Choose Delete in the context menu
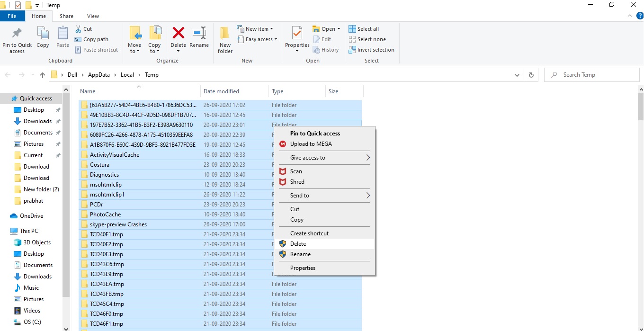The height and width of the screenshot is (331, 644). (298, 244)
